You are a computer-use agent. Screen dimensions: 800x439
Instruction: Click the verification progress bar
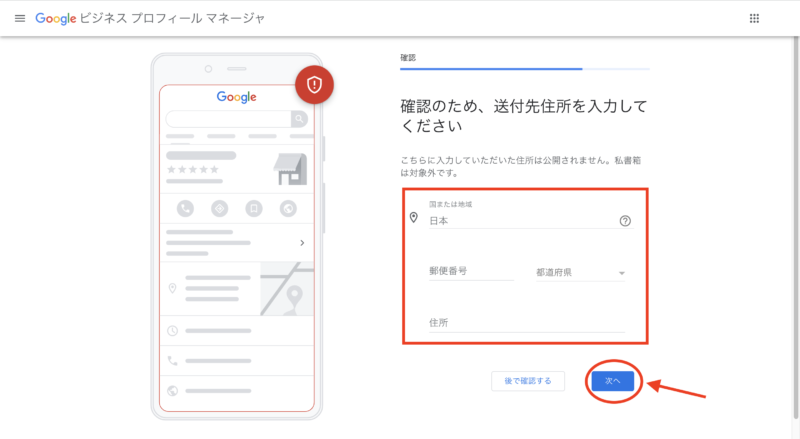coord(524,68)
